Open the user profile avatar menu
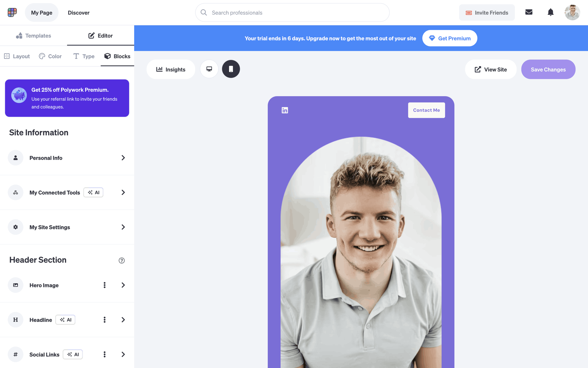This screenshot has width=588, height=368. pos(572,13)
